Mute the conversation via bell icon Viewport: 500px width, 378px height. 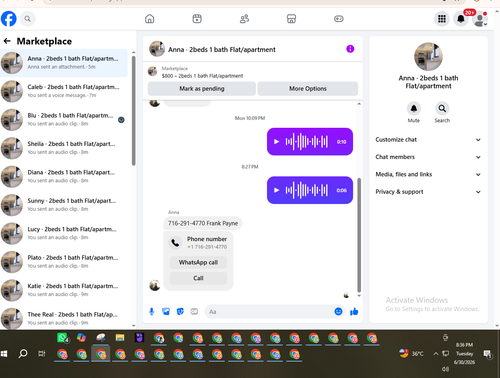pyautogui.click(x=414, y=109)
